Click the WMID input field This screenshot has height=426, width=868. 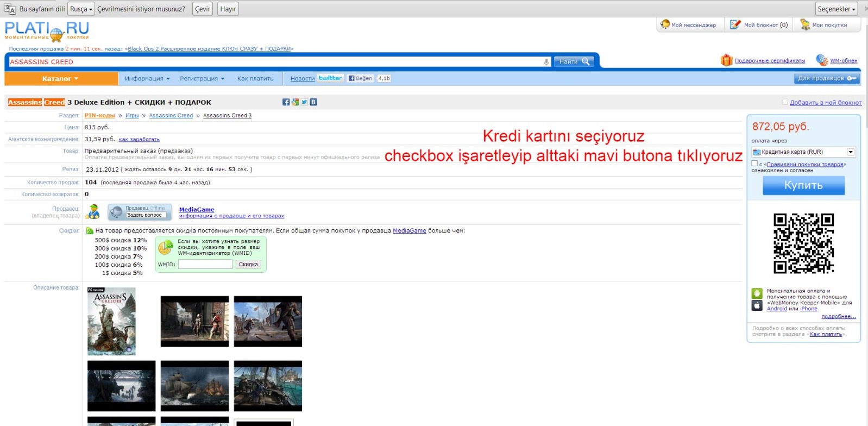[x=205, y=265]
